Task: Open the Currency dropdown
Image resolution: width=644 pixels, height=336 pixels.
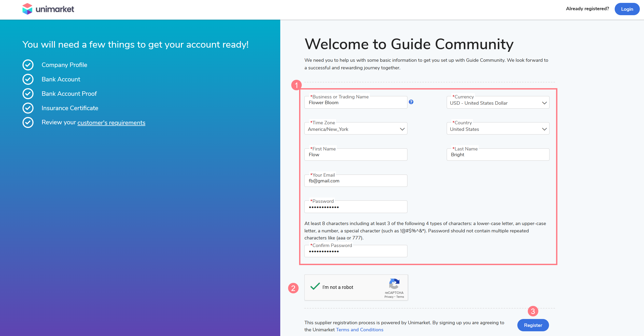Action: coord(498,103)
